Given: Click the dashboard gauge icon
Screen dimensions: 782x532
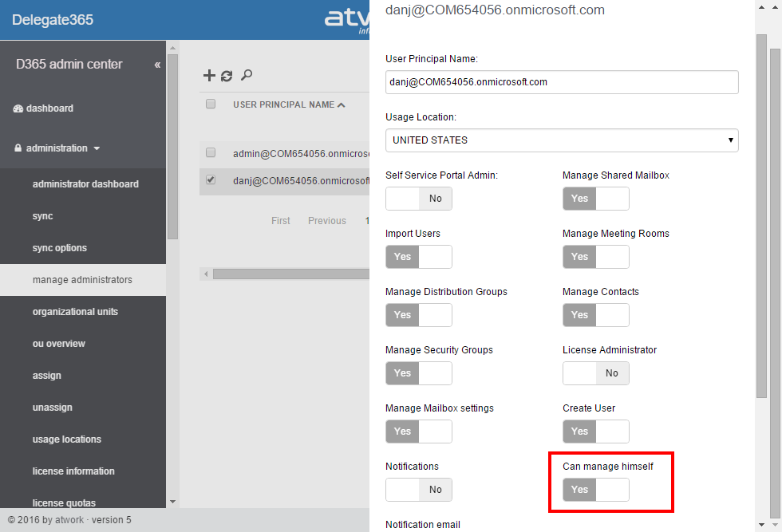Looking at the screenshot, I should tap(18, 108).
